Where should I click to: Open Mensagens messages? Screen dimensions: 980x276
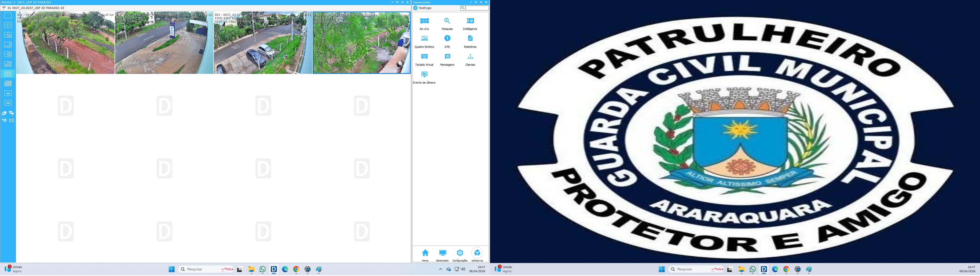tap(447, 60)
